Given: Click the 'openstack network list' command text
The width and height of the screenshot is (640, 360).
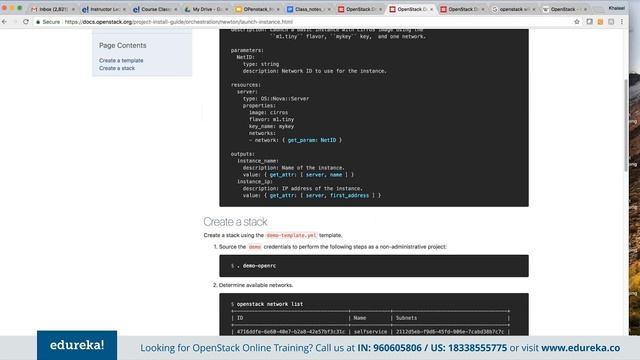Looking at the screenshot, I should [270, 304].
